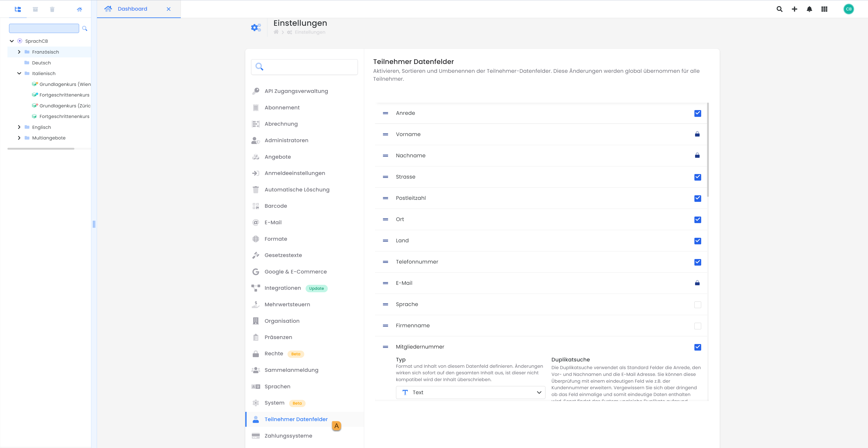868x448 pixels.
Task: Click the Barcode settings icon
Action: tap(257, 206)
